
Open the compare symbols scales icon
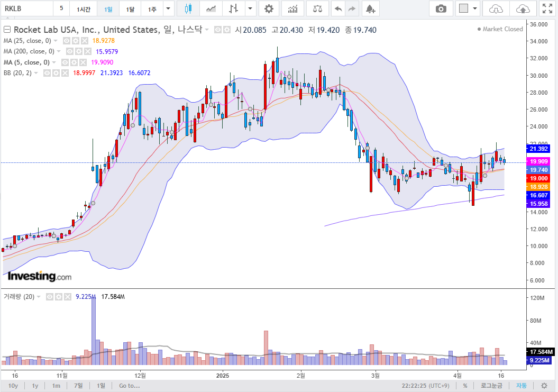pyautogui.click(x=317, y=8)
